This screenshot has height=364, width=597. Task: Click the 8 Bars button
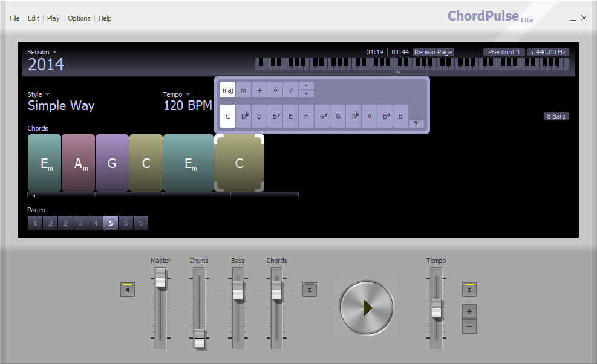(x=556, y=116)
